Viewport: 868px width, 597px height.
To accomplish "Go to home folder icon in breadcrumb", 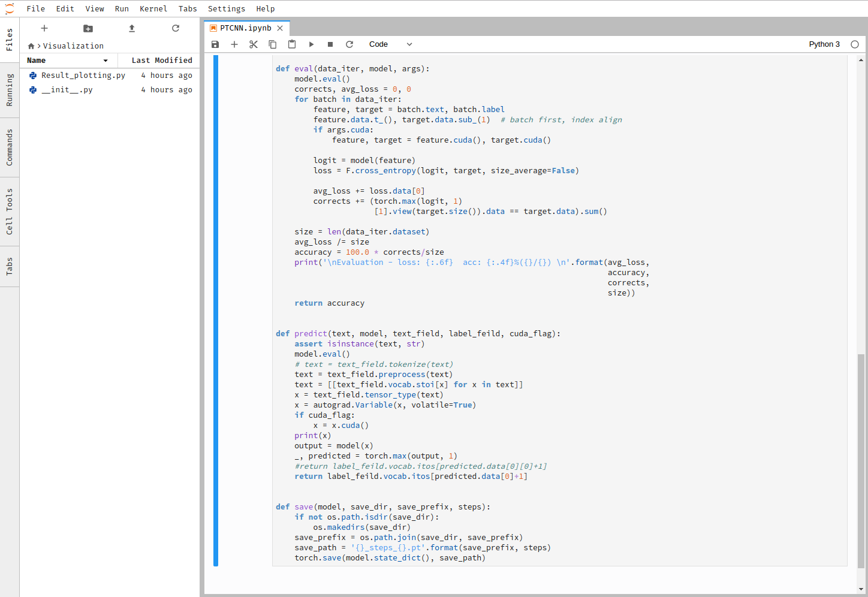I will pos(31,46).
